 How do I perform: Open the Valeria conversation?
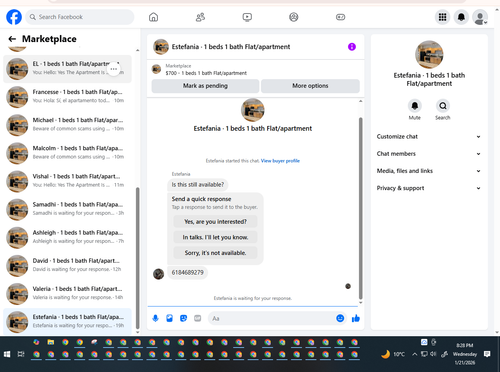[67, 294]
